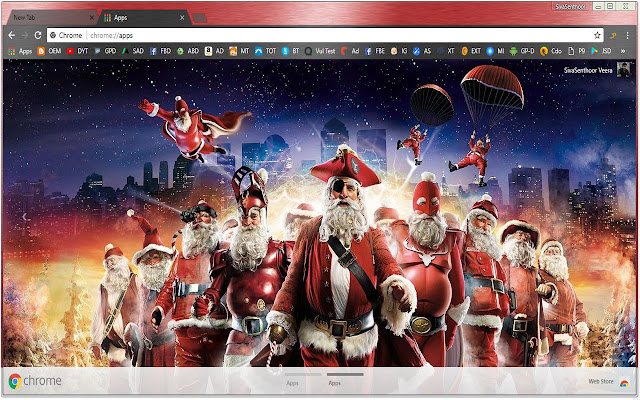Open the ABD bookmark
Image resolution: width=640 pixels, height=400 pixels.
[188, 51]
